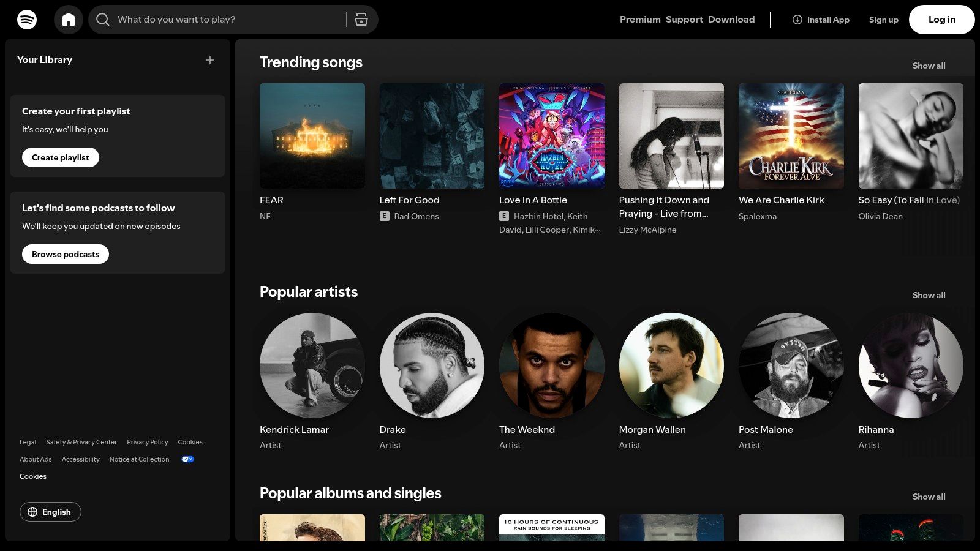Click the NF artist name
This screenshot has width=980, height=551.
[x=265, y=216]
